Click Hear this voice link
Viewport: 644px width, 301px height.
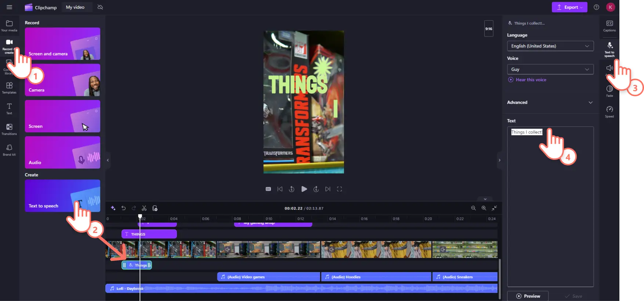click(531, 80)
